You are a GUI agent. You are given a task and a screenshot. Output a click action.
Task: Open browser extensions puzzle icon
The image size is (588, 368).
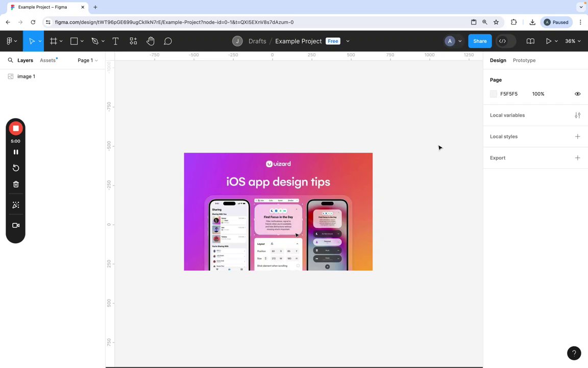514,22
